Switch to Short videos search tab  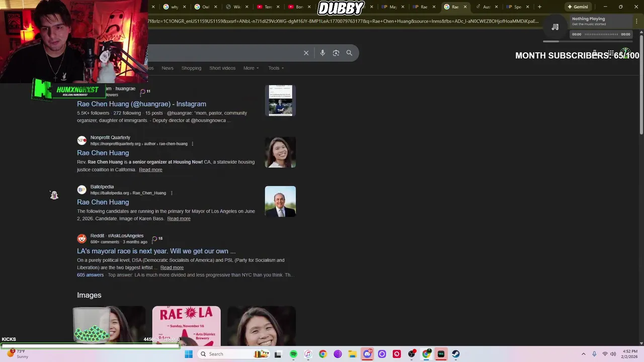point(222,68)
